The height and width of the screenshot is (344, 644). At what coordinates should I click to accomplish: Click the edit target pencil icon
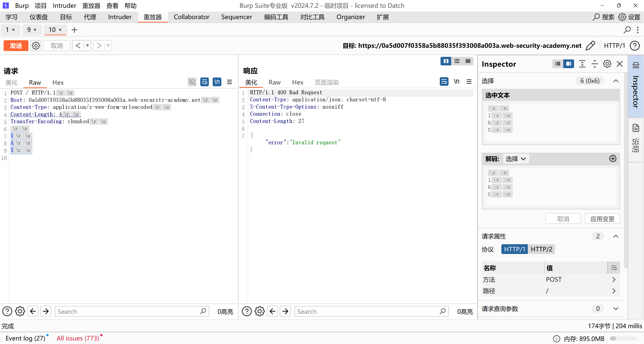coord(590,46)
